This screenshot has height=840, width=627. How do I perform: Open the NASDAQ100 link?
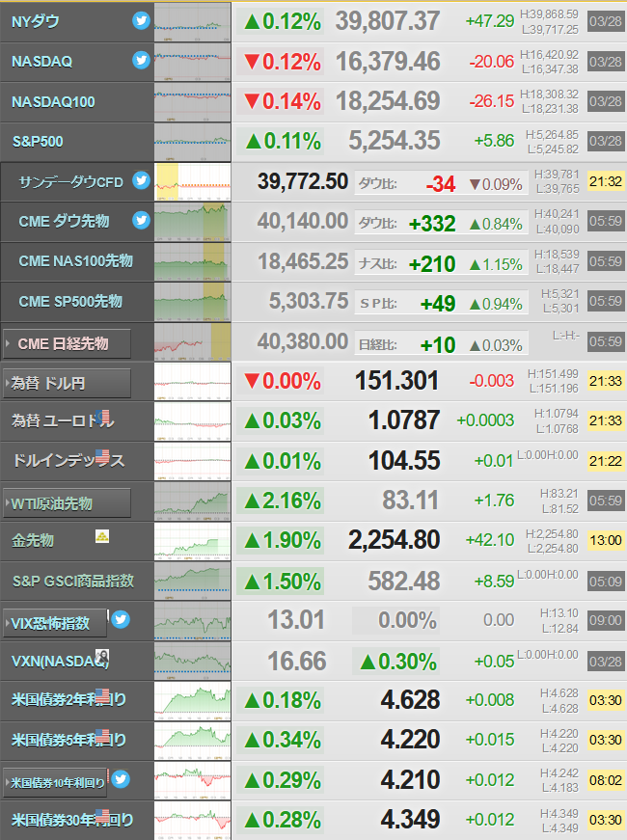tap(53, 102)
